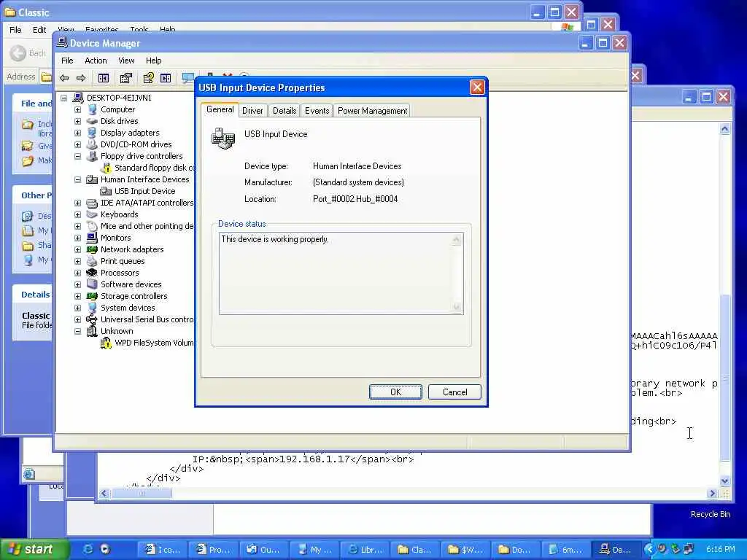Screen dimensions: 747x560
Task: Click Cancel in USB Input Device Properties
Action: [454, 392]
